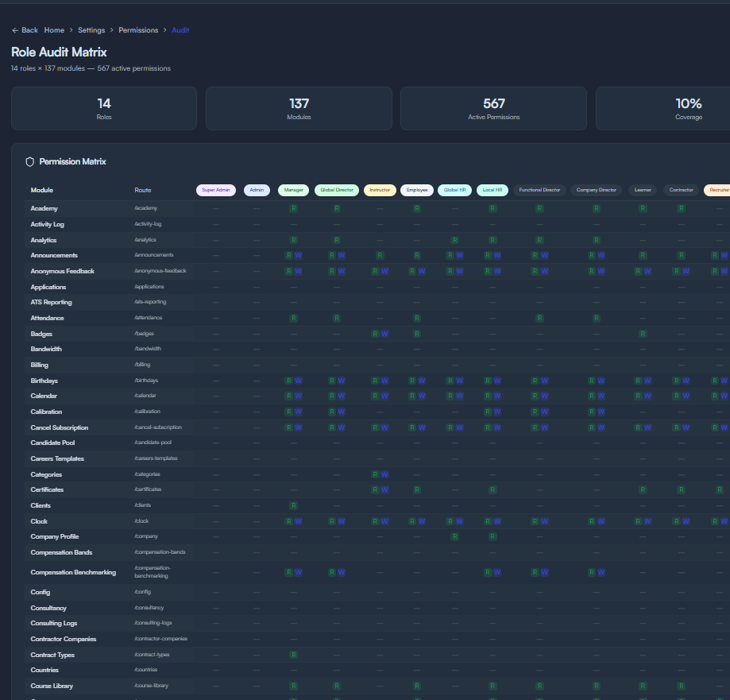
Task: Open the 10% Coverage stat card
Action: 663,109
